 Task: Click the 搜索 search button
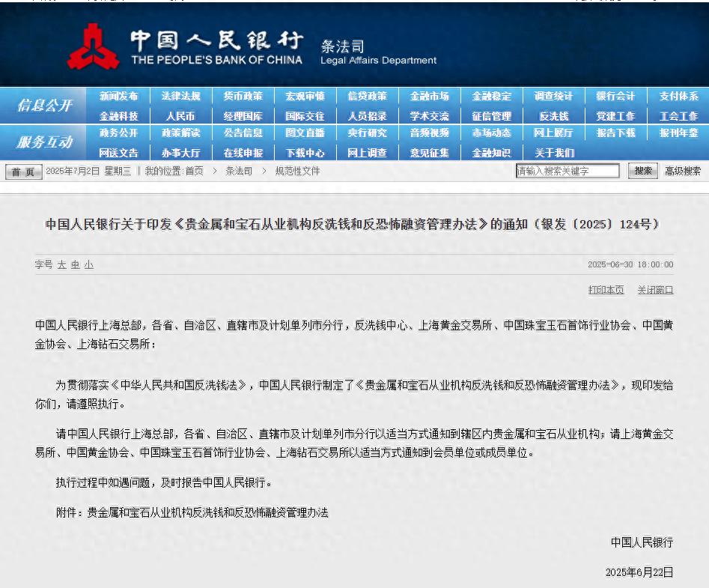coord(643,171)
